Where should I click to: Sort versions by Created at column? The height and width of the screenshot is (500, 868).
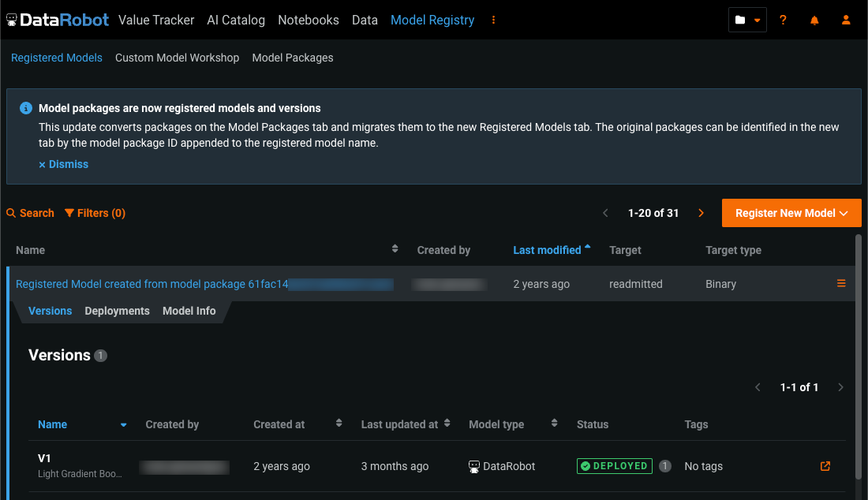pyautogui.click(x=279, y=424)
